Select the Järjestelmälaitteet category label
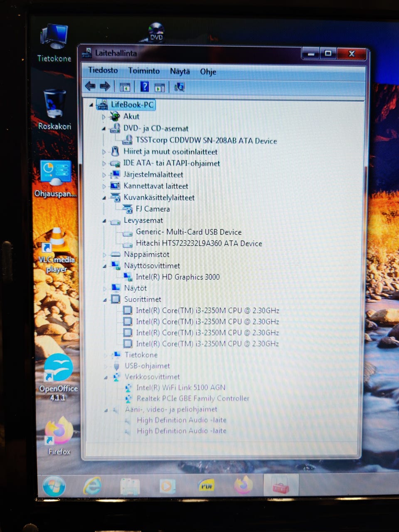This screenshot has height=532, width=399. coord(153,175)
